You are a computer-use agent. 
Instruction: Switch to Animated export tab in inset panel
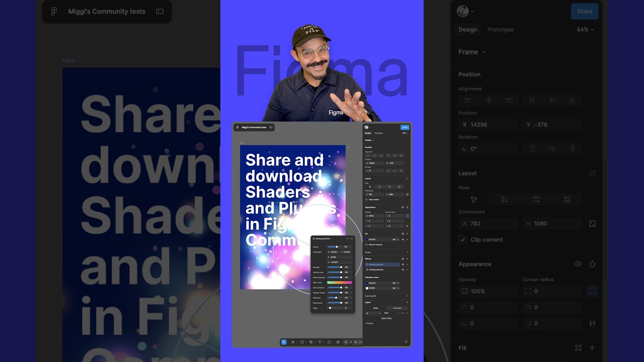tap(397, 308)
